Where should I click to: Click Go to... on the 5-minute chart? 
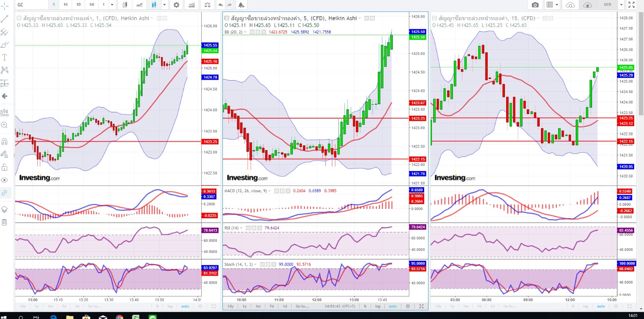[x=302, y=306]
